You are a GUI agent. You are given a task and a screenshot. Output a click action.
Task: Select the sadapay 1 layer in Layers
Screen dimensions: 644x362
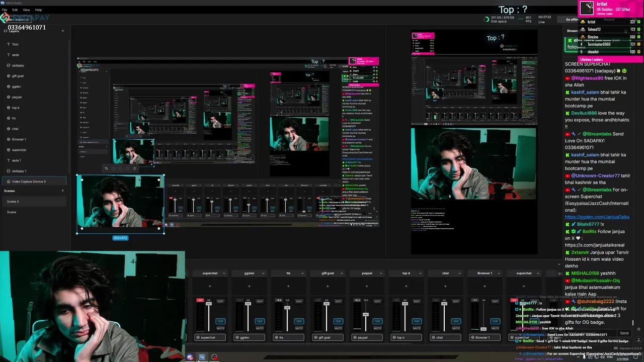tap(33, 171)
